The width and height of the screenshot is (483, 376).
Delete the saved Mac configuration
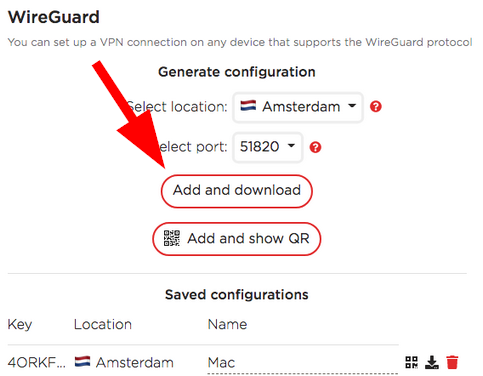[x=452, y=362]
